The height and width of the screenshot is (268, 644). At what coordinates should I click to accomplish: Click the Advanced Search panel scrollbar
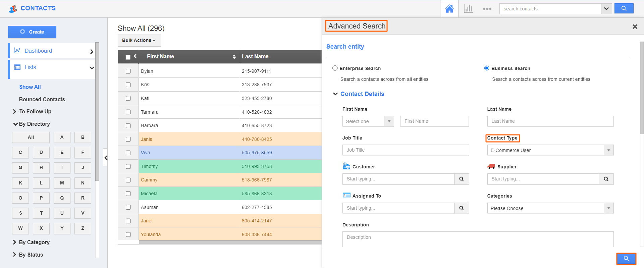tap(642, 88)
